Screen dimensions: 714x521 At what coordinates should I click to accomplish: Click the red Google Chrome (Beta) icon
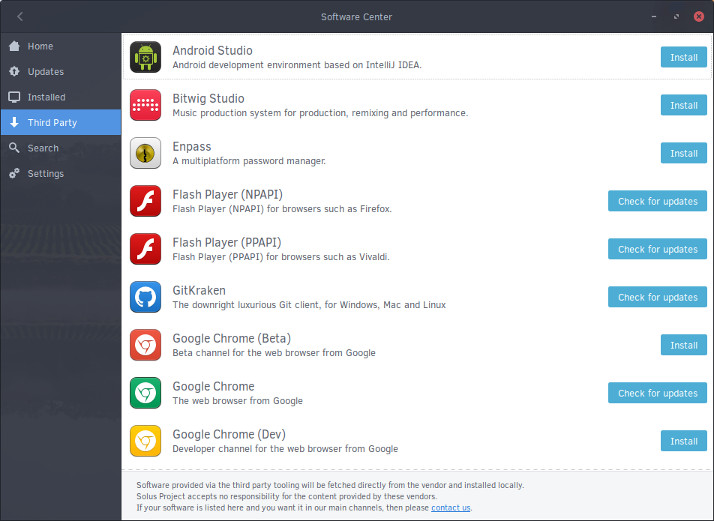(145, 345)
